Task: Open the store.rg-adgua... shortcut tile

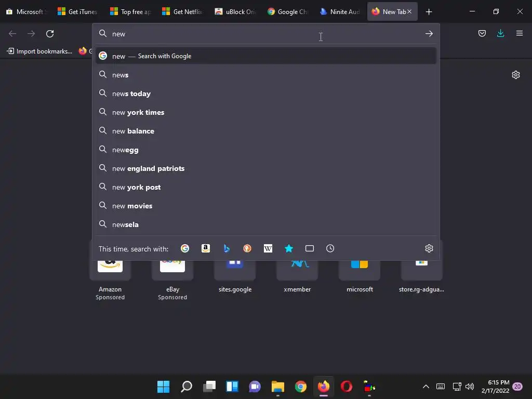Action: pyautogui.click(x=422, y=271)
